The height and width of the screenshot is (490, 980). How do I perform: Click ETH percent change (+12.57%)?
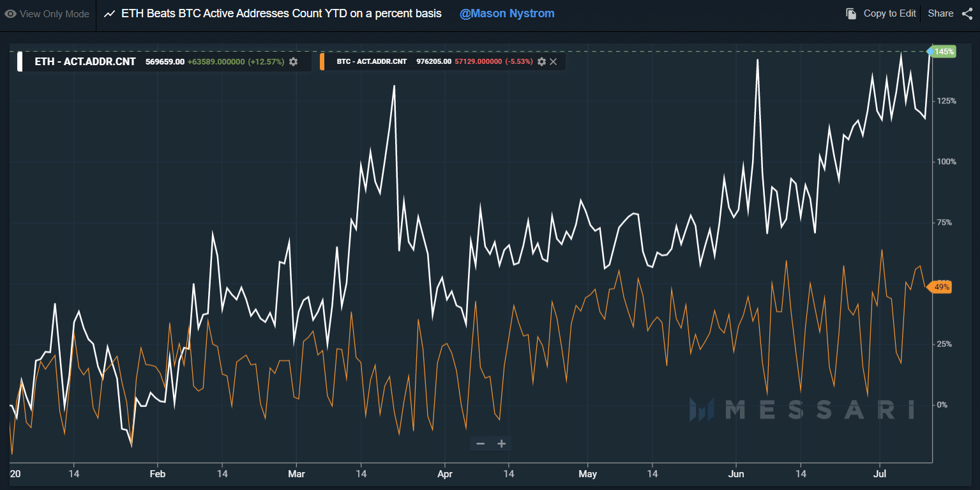click(x=266, y=62)
